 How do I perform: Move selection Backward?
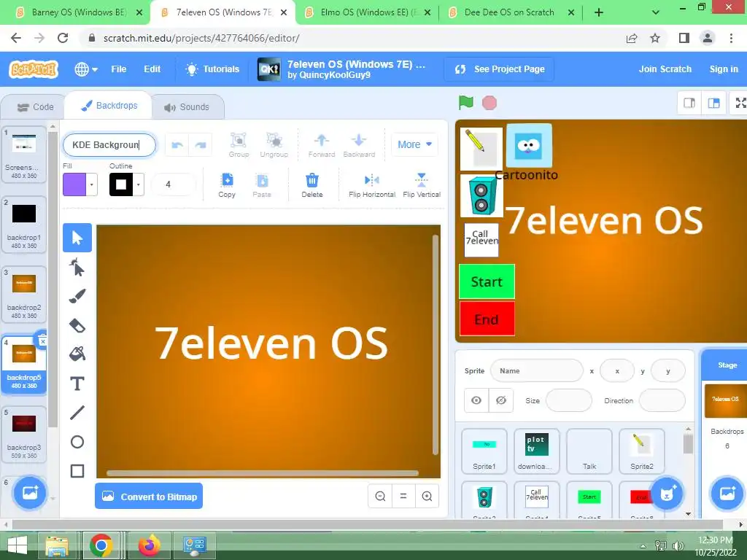(x=359, y=145)
